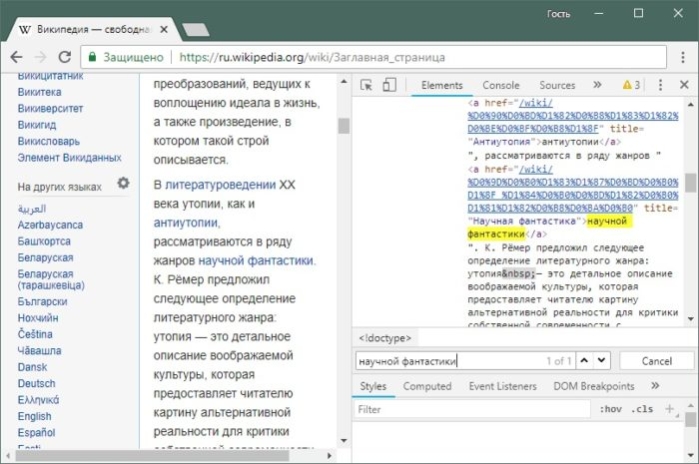Open the антиутопии article link

tap(187, 222)
